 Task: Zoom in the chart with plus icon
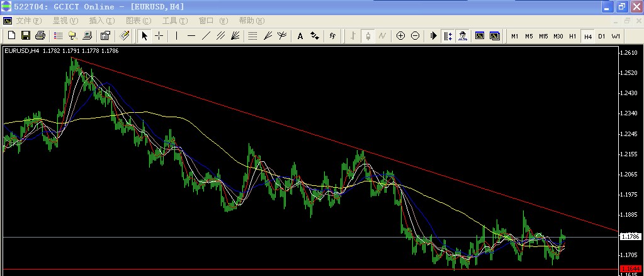400,36
